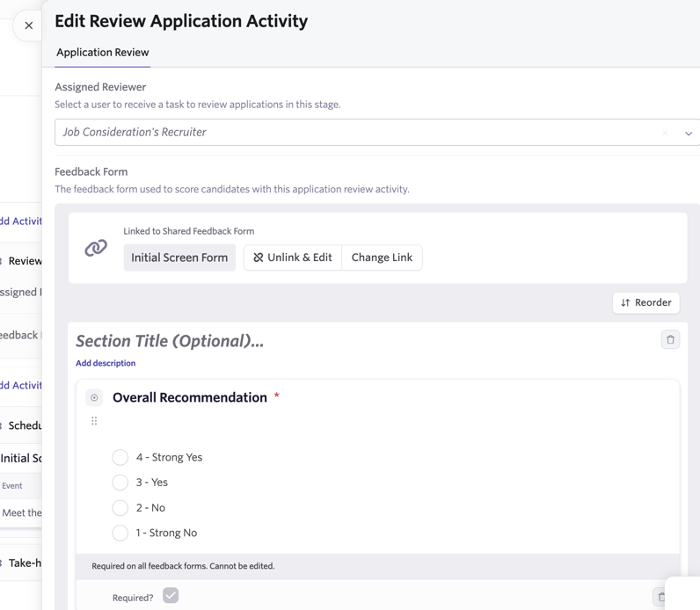Click the radio question type icon beside Overall Recommendation

tap(94, 397)
